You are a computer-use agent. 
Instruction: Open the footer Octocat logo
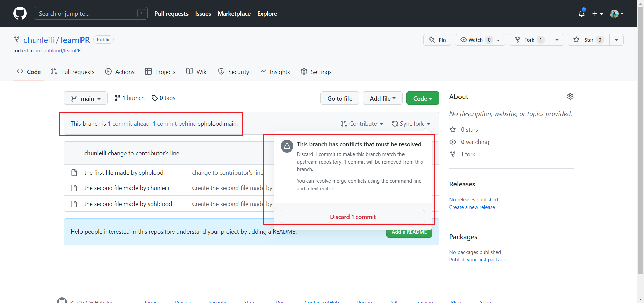(x=62, y=300)
